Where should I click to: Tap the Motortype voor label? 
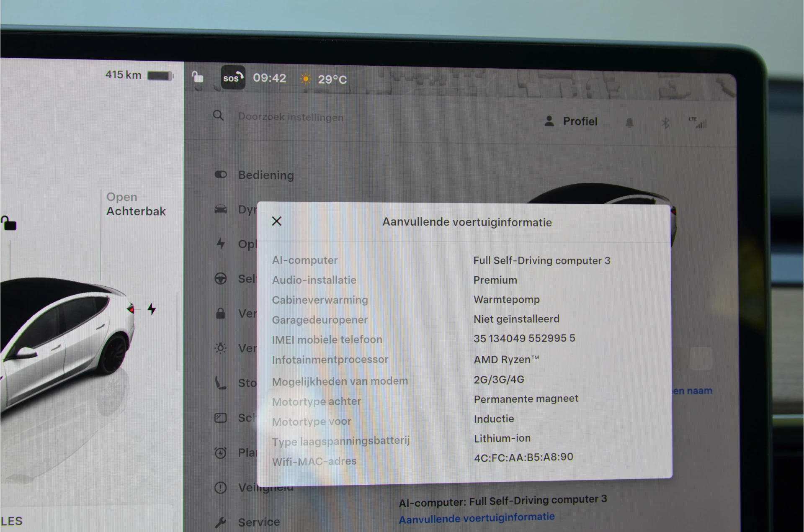pyautogui.click(x=312, y=421)
